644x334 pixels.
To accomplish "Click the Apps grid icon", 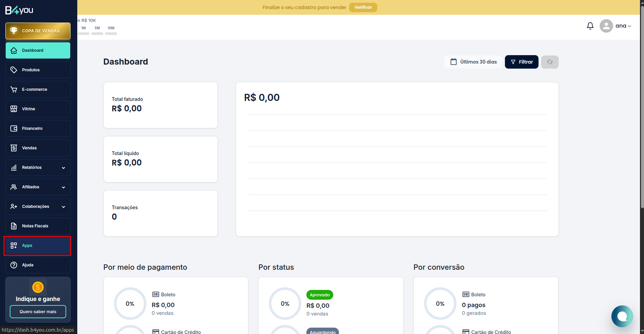I will tap(14, 246).
